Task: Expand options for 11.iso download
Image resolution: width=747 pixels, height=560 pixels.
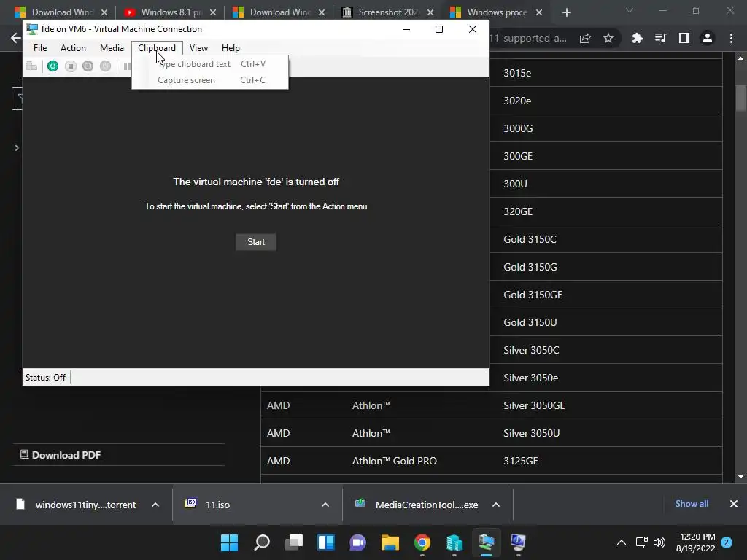Action: click(325, 505)
